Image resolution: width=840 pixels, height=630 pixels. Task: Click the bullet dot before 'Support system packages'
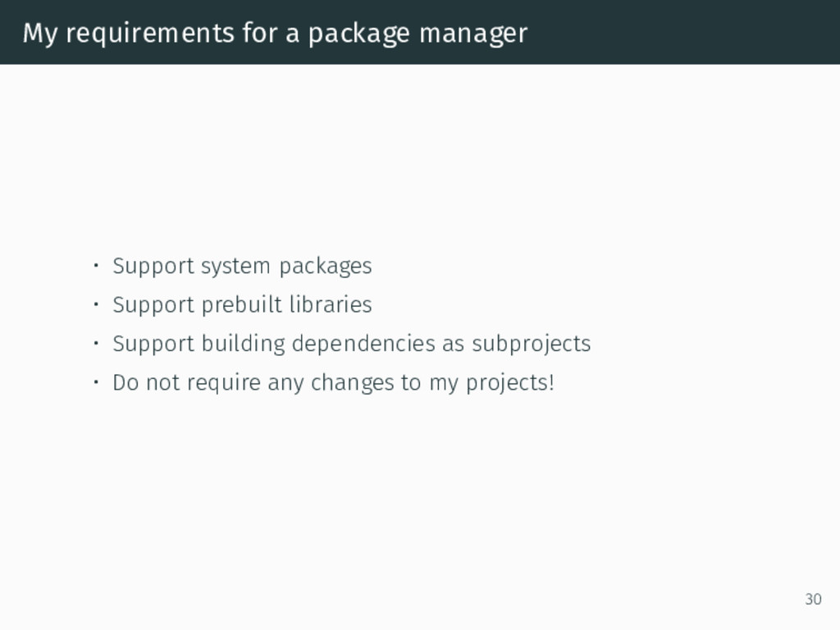pyautogui.click(x=96, y=265)
